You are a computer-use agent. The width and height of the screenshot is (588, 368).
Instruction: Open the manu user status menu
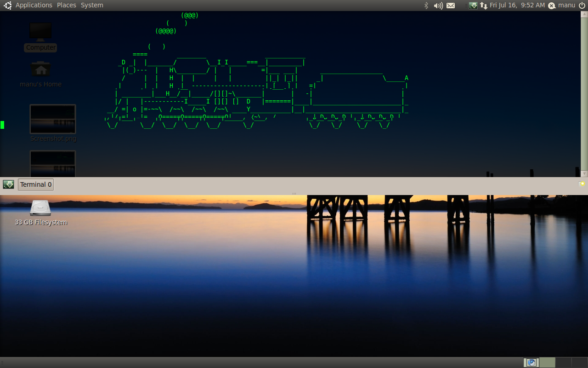562,5
